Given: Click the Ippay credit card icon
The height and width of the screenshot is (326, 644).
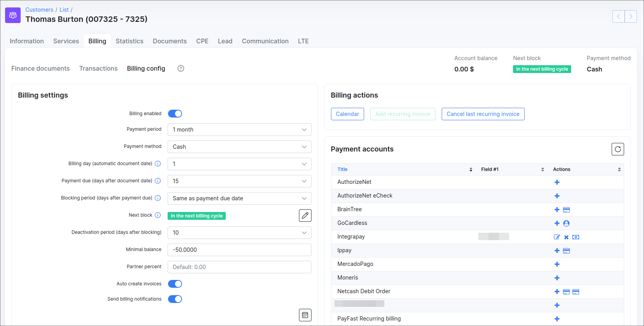Looking at the screenshot, I should click(x=566, y=251).
